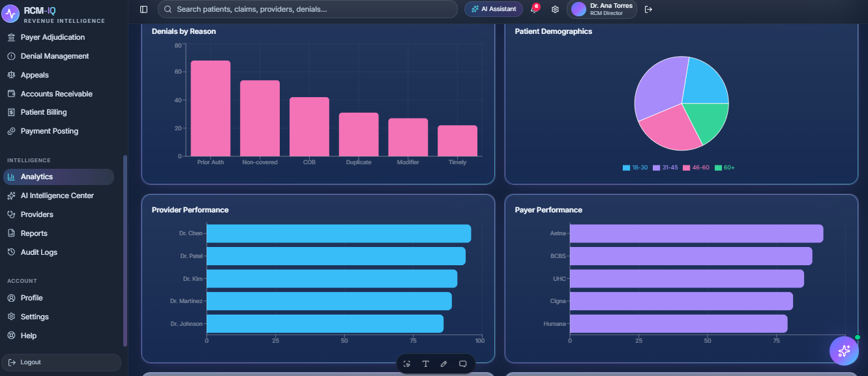Select the Text tool in the floating toolbar
This screenshot has height=376, width=868.
coord(426,364)
